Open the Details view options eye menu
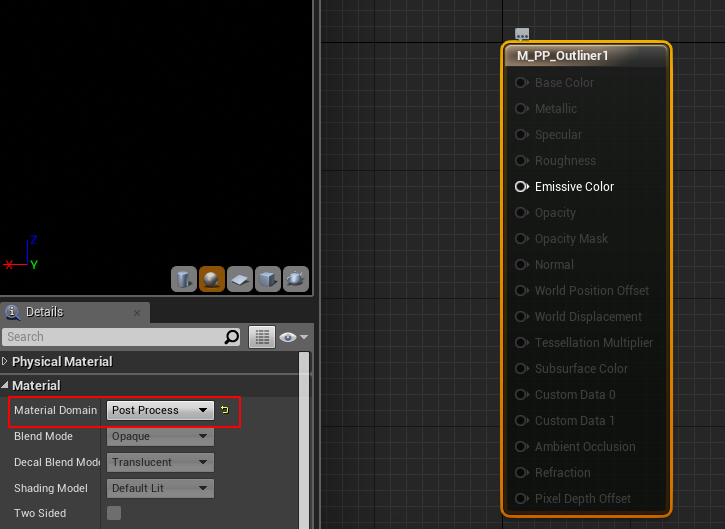Image resolution: width=725 pixels, height=529 pixels. [293, 337]
